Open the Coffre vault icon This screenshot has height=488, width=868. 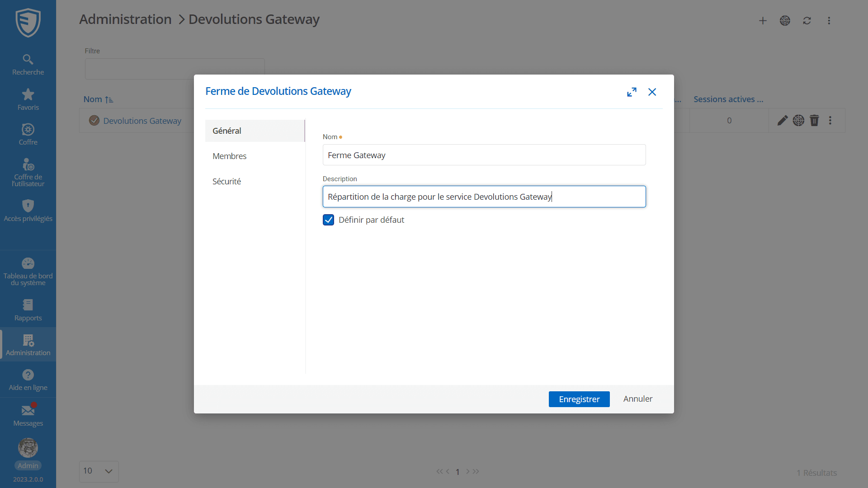pos(28,130)
